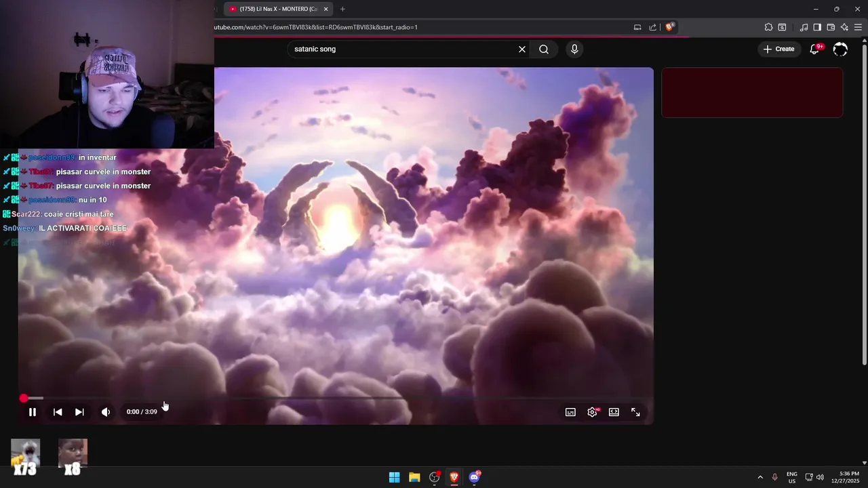
Task: Expand the system tray hidden icons chevron
Action: click(759, 477)
